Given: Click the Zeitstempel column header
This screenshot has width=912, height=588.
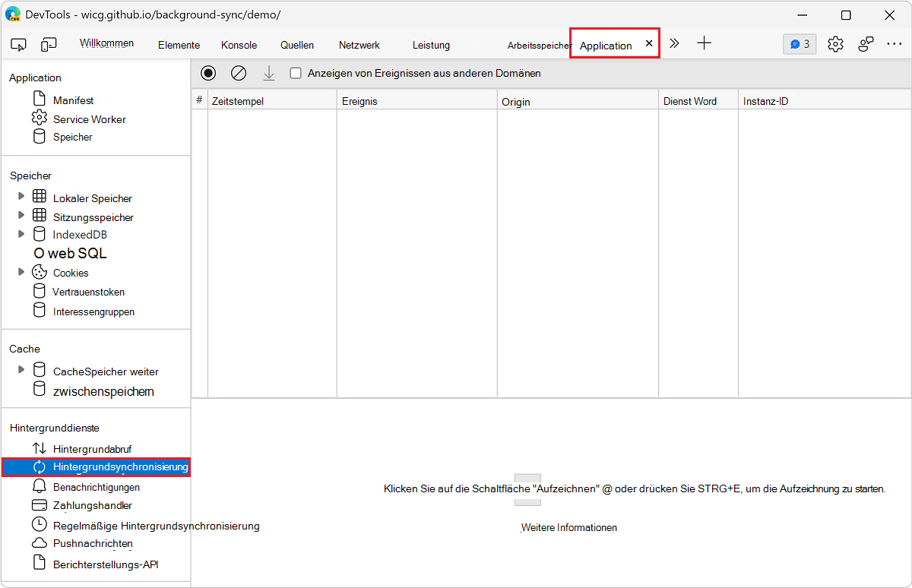Looking at the screenshot, I should pos(272,100).
